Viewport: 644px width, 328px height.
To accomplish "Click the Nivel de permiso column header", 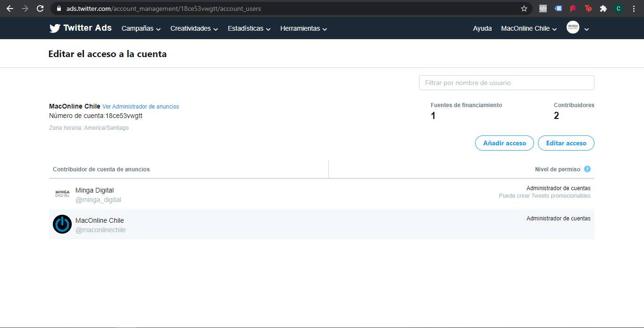I will pos(558,169).
